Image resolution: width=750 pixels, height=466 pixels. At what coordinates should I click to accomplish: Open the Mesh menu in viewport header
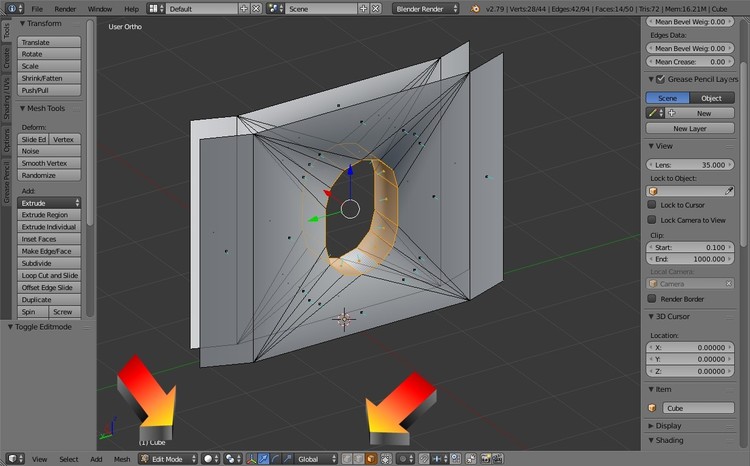(121, 459)
